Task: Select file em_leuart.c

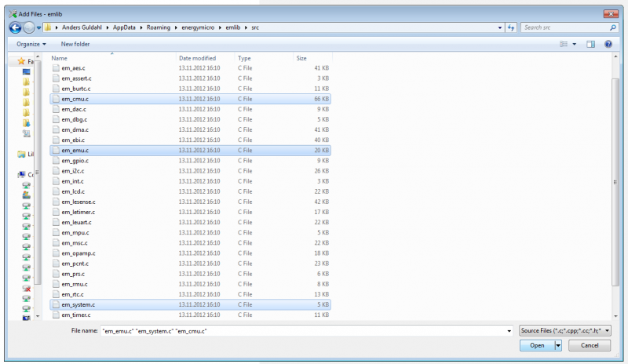Action: pyautogui.click(x=190, y=222)
